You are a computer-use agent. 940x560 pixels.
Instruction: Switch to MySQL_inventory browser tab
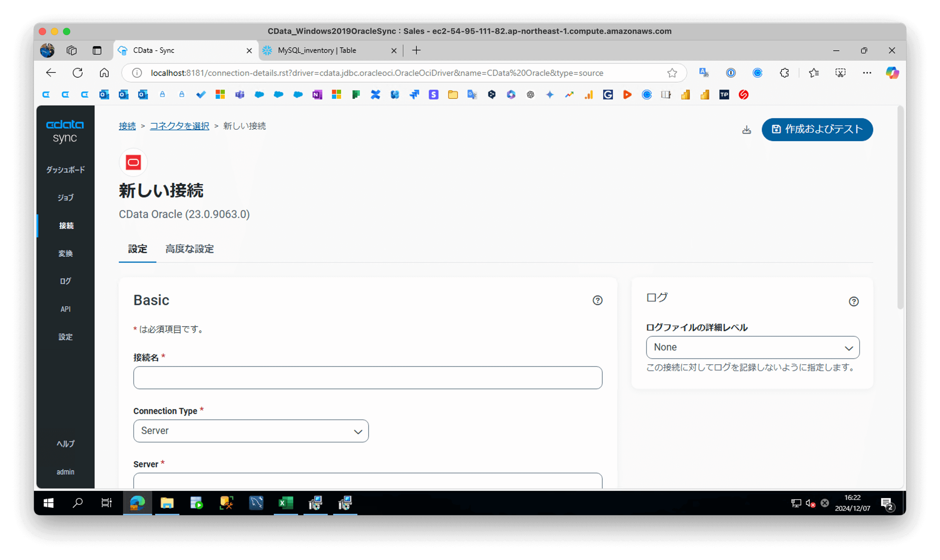[x=317, y=51]
